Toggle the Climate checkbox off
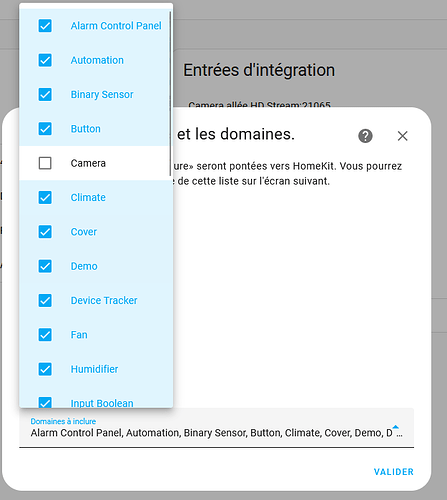447x500 pixels. pyautogui.click(x=45, y=198)
